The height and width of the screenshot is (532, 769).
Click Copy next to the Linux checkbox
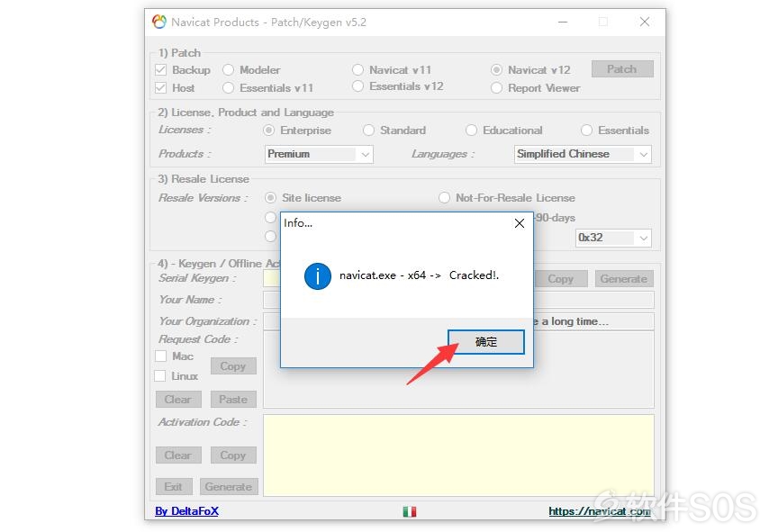tap(233, 366)
